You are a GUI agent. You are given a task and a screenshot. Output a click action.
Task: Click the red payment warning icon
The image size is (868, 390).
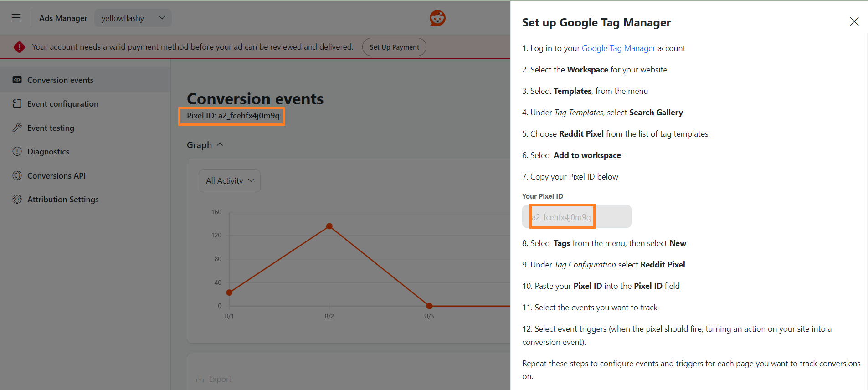pyautogui.click(x=19, y=47)
